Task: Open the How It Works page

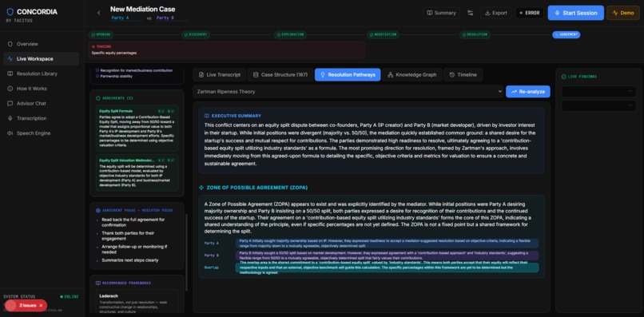Action: (41, 89)
